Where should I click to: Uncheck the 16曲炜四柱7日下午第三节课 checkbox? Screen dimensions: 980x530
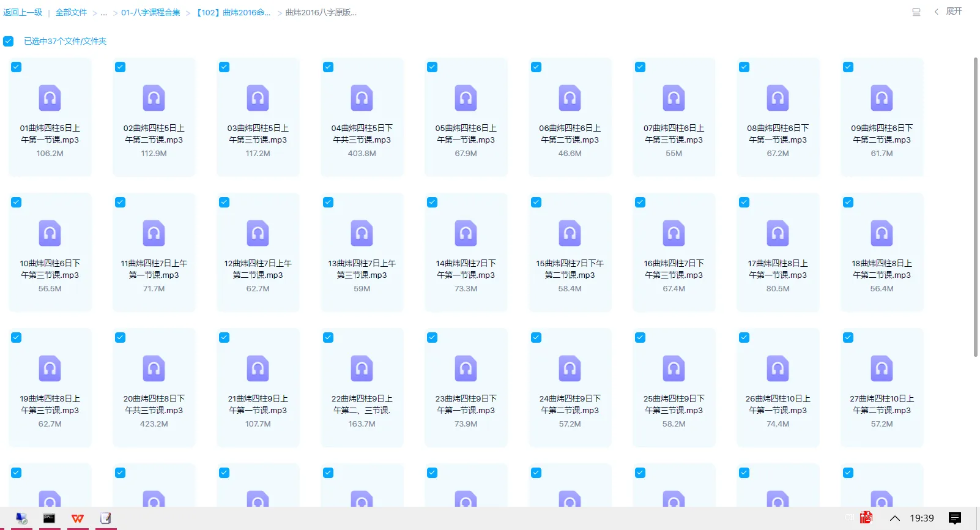click(640, 203)
